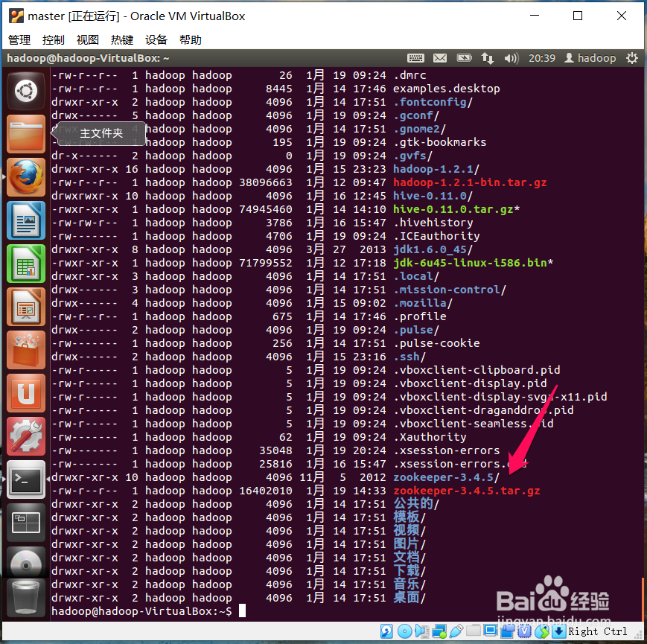Open Ubuntu One launcher icon

point(26,394)
